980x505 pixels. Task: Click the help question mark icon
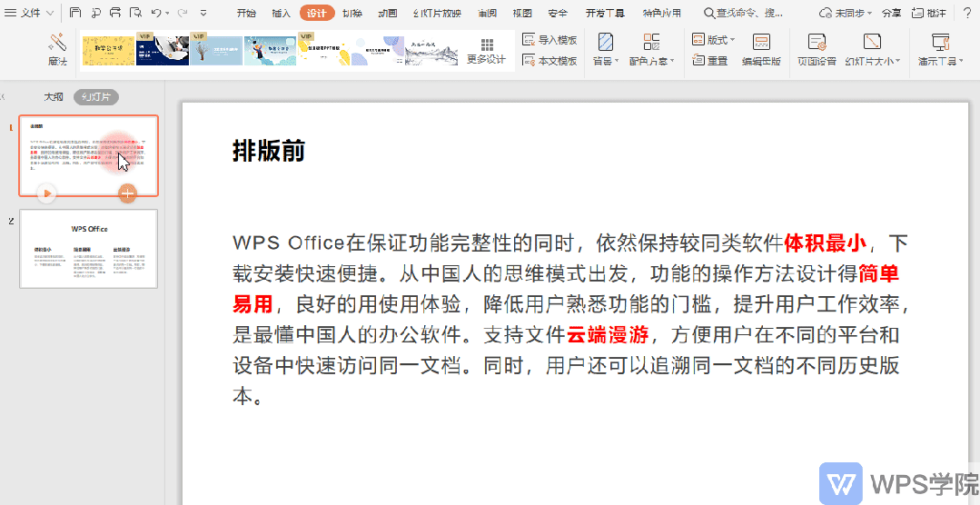(x=967, y=13)
